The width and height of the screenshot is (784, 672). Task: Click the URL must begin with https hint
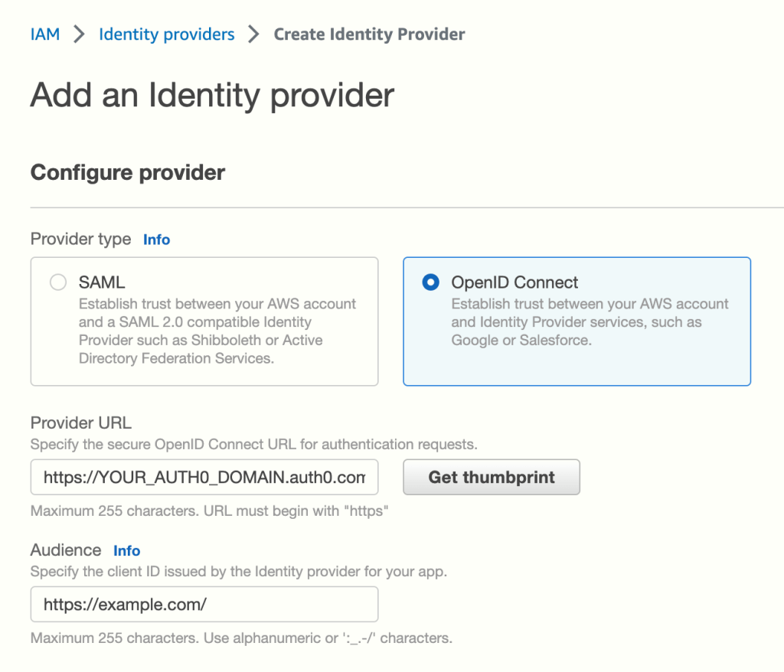[209, 510]
